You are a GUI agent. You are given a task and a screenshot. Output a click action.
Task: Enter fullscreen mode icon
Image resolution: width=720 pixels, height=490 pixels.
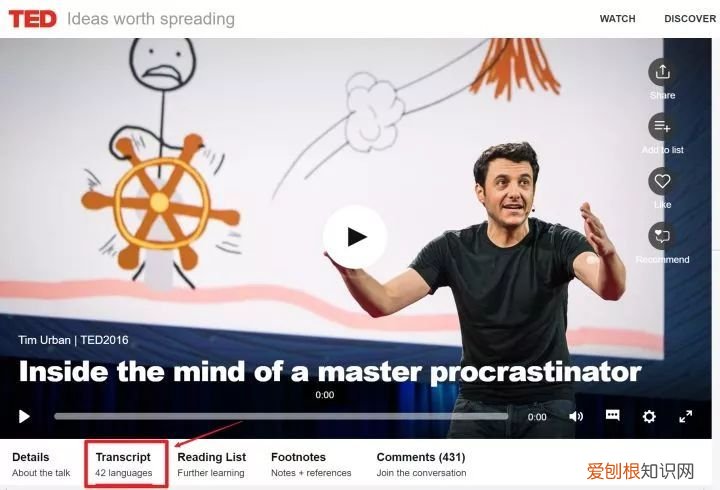(686, 417)
